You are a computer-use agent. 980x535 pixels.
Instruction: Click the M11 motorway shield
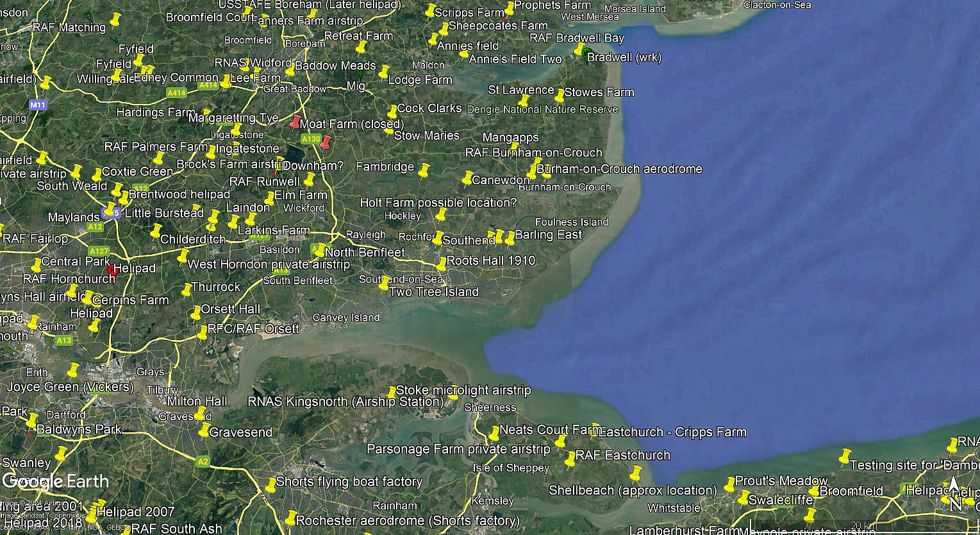coord(38,105)
